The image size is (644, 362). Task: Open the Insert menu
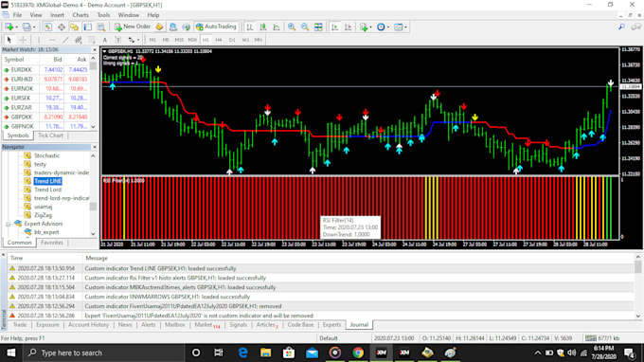pyautogui.click(x=57, y=15)
